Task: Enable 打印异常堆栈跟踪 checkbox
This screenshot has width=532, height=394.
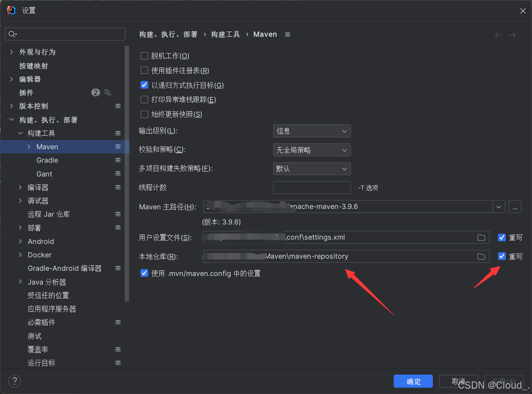Action: (145, 99)
